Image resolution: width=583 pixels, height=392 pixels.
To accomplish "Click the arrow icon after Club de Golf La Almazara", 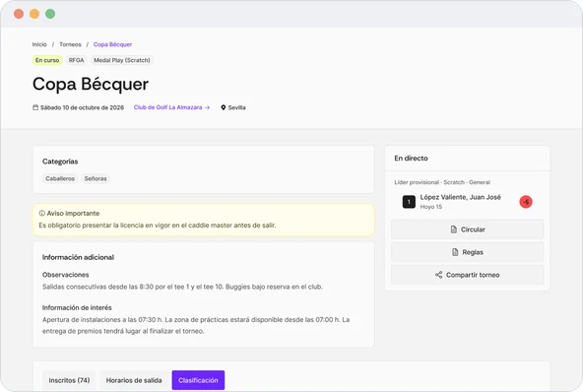I will tap(208, 107).
